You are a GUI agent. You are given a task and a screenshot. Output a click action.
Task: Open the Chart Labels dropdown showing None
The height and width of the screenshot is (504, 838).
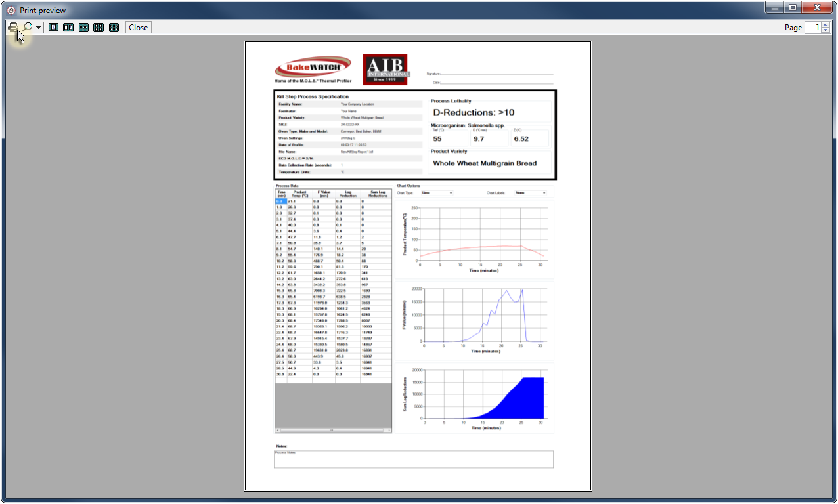pos(531,193)
